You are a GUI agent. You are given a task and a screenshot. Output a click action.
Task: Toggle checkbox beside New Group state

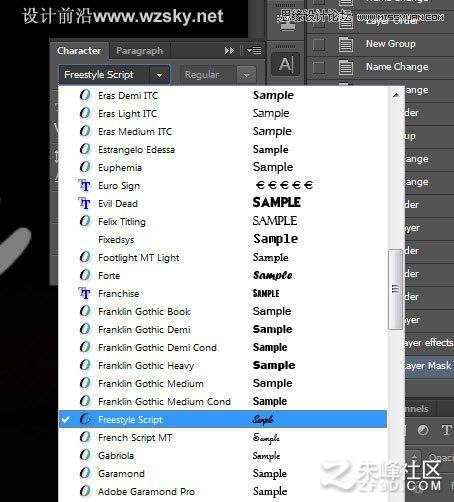319,44
